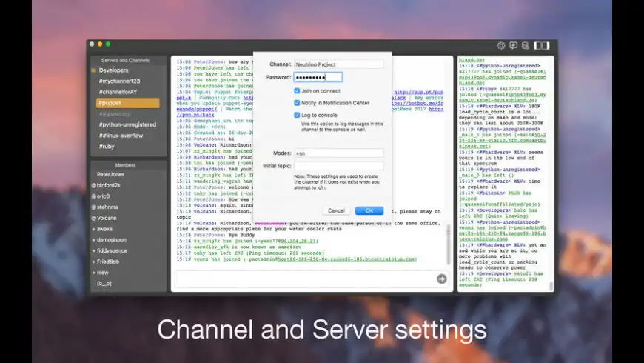Image resolution: width=644 pixels, height=363 pixels.
Task: Click the Members panel header
Action: [125, 165]
